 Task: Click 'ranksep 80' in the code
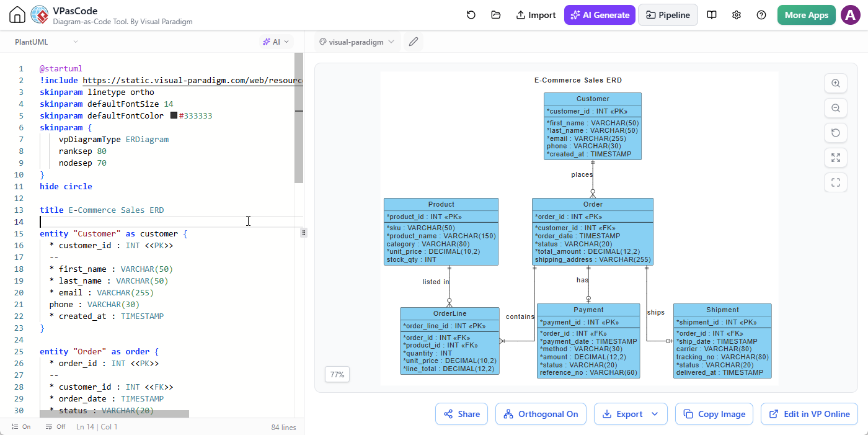82,151
